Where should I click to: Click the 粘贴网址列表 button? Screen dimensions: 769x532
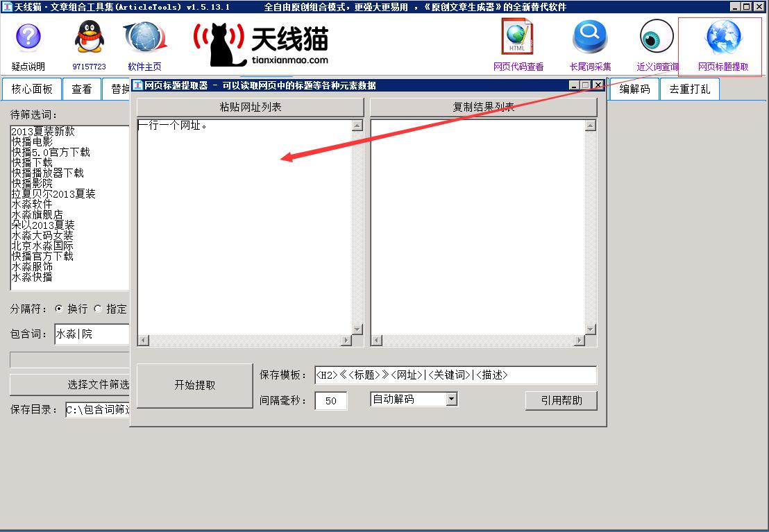250,107
